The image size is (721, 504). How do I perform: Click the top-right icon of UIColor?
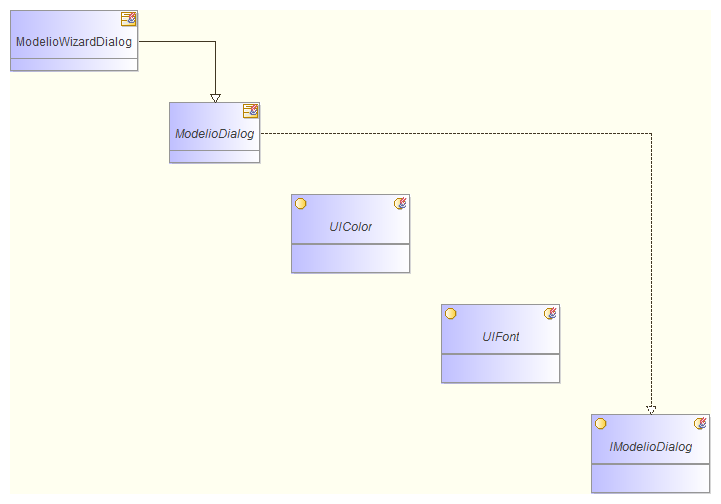[400, 203]
